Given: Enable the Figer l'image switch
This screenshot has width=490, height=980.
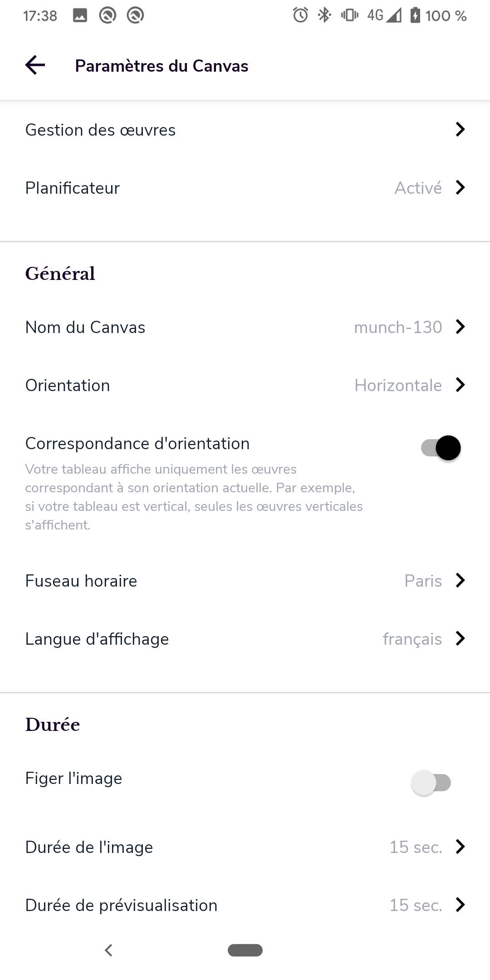Looking at the screenshot, I should coord(431,783).
